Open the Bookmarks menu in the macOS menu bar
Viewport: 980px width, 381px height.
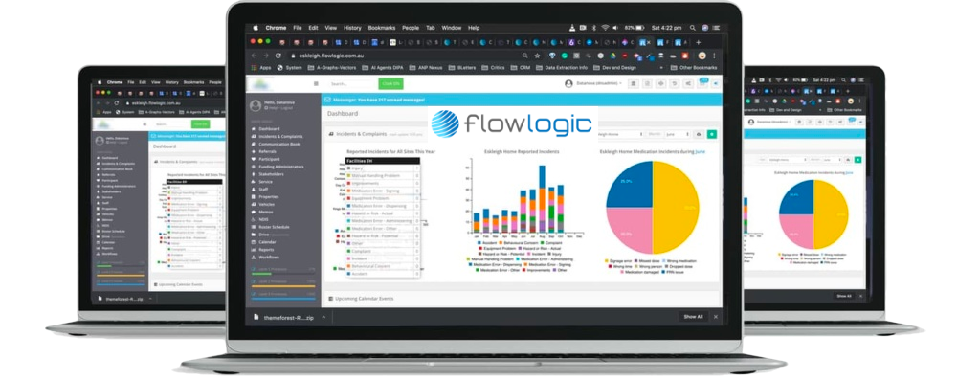pos(381,28)
